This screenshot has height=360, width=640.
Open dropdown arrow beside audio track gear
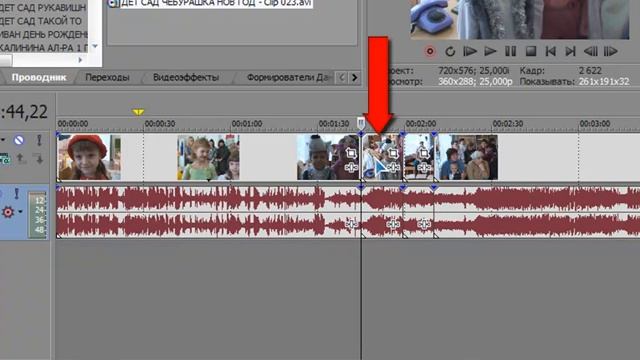[x=20, y=212]
